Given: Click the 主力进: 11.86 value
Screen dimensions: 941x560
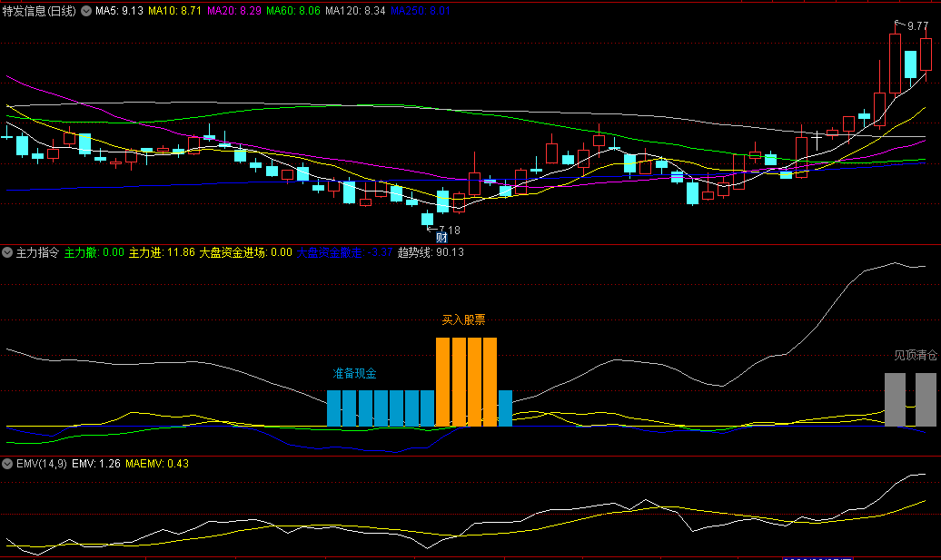Looking at the screenshot, I should 162,252.
